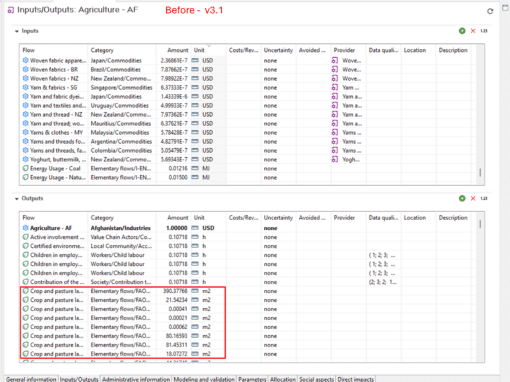The width and height of the screenshot is (510, 382).
Task: Add a new output flow with green plus
Action: [462, 198]
